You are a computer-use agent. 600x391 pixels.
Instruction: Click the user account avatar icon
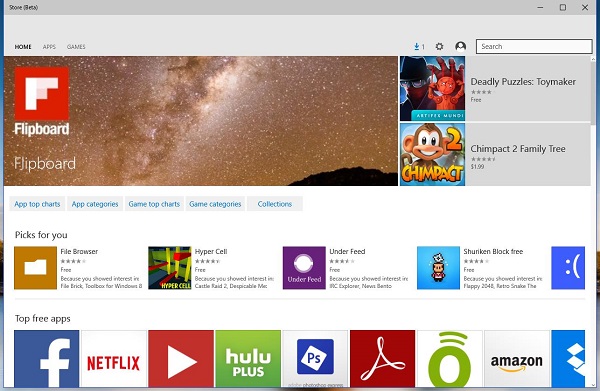(x=460, y=47)
